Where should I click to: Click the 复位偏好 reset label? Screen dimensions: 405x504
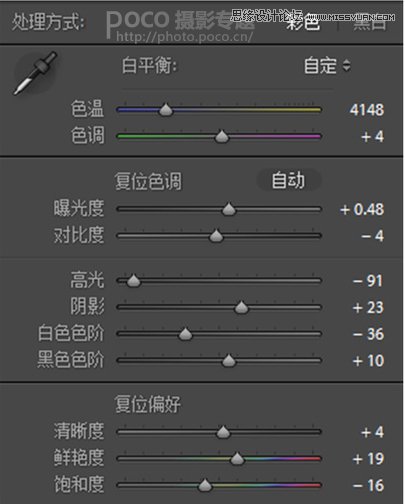148,404
